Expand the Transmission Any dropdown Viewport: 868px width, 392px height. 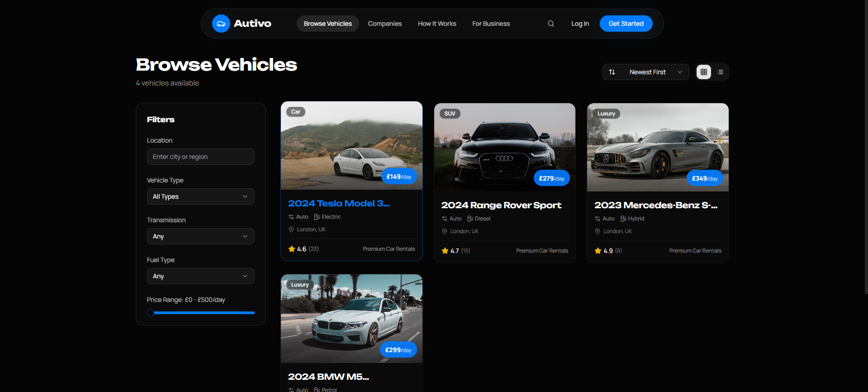tap(200, 236)
